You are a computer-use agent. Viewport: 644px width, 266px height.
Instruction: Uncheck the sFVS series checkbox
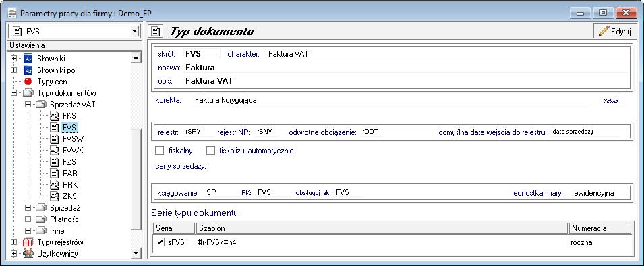(x=160, y=242)
